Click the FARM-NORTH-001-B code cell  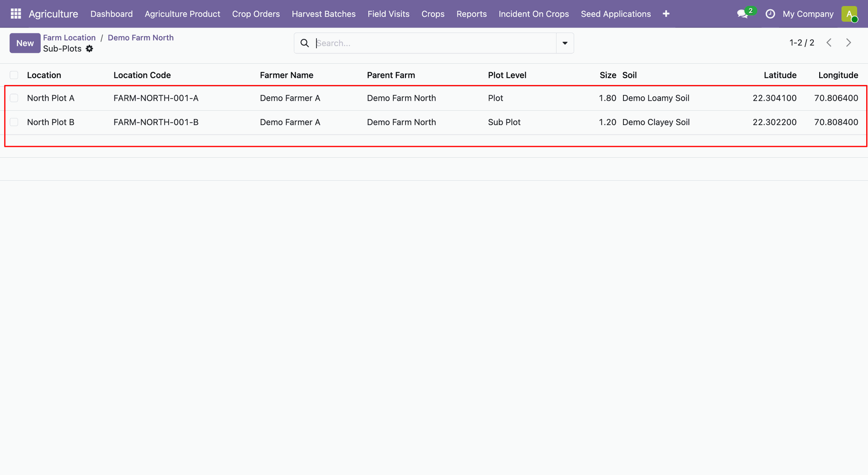click(x=156, y=122)
